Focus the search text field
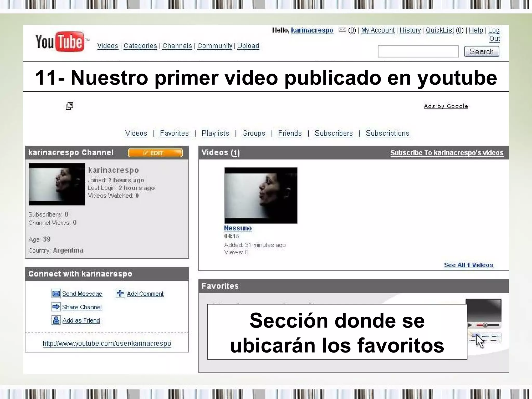This screenshot has width=532, height=399. tap(418, 51)
